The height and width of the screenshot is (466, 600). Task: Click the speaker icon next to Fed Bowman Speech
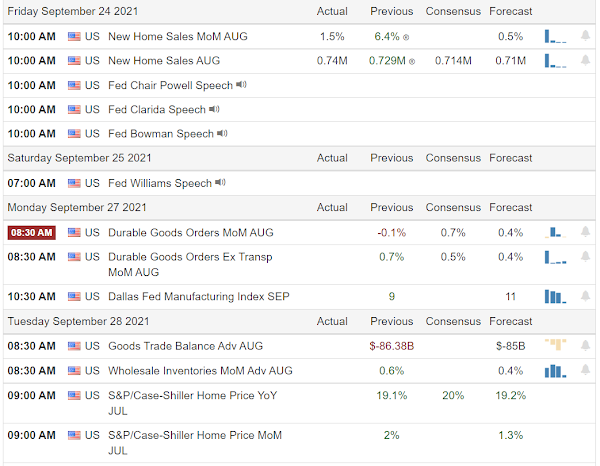pyautogui.click(x=221, y=134)
